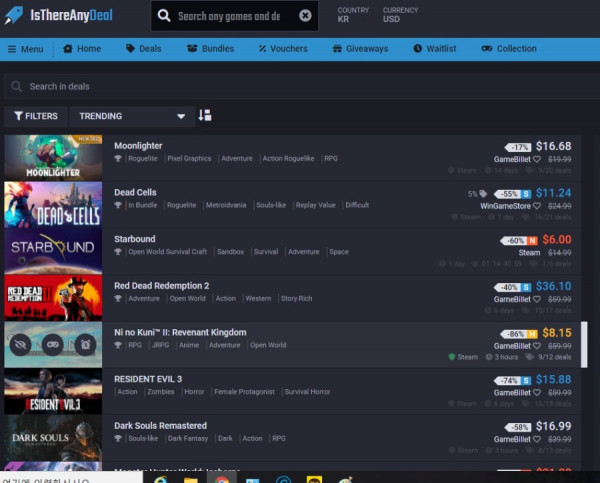Viewport: 600px width, 483px height.
Task: Open the Red Dead Redemption 2 title
Action: pos(161,286)
